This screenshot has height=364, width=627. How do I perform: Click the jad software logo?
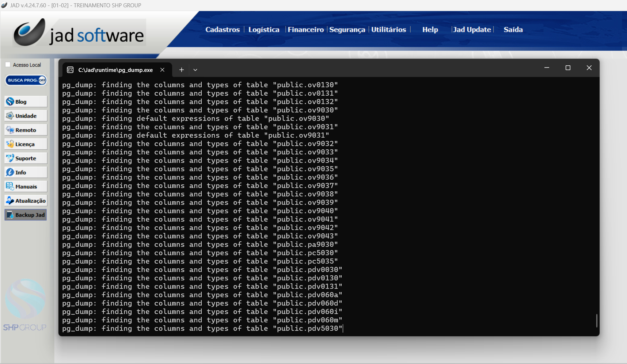(79, 33)
